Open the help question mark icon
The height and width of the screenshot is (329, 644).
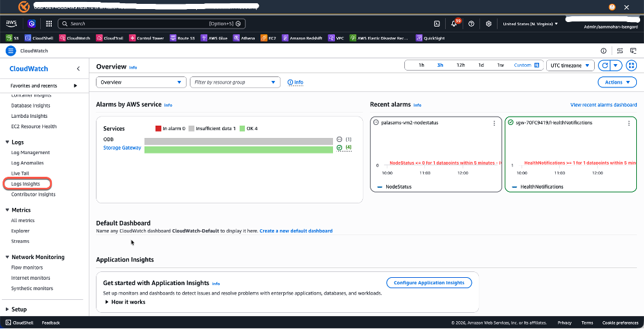coord(471,24)
